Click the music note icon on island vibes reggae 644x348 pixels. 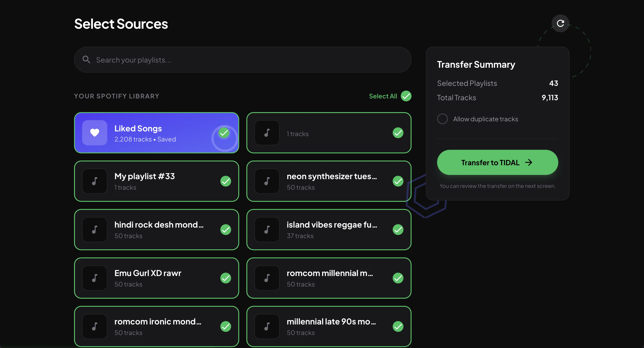point(267,229)
